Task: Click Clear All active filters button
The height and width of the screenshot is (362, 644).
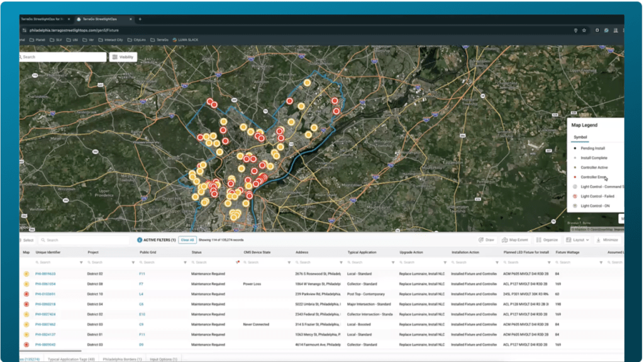Action: 187,240
